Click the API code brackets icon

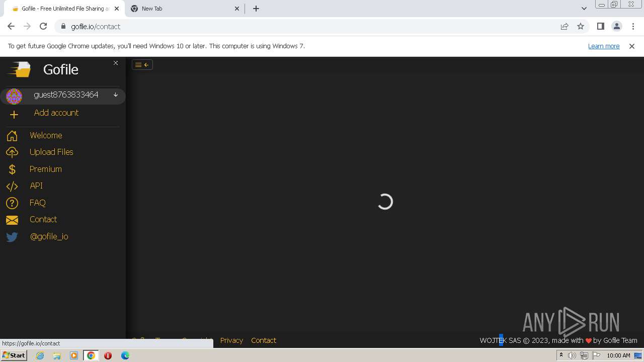(x=12, y=186)
